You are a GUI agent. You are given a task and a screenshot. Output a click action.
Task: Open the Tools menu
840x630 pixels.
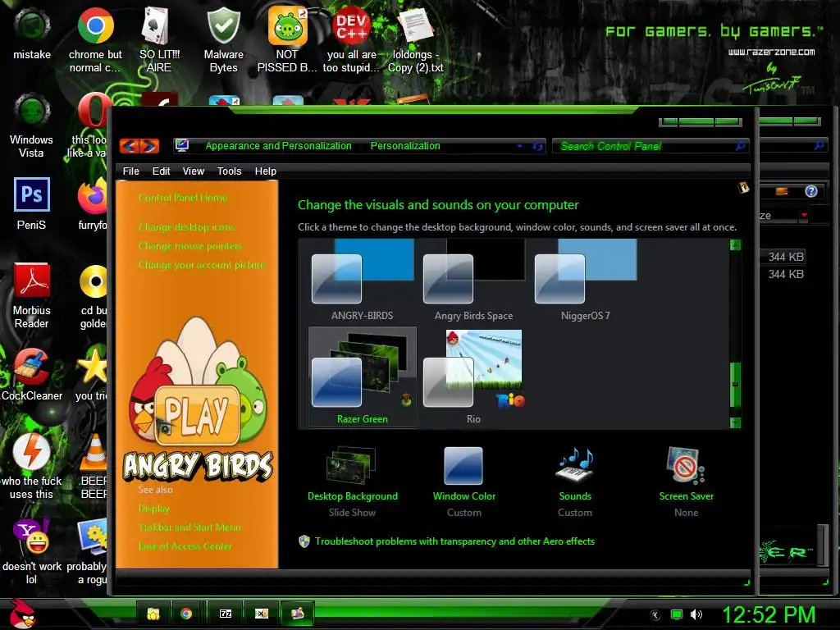point(230,171)
